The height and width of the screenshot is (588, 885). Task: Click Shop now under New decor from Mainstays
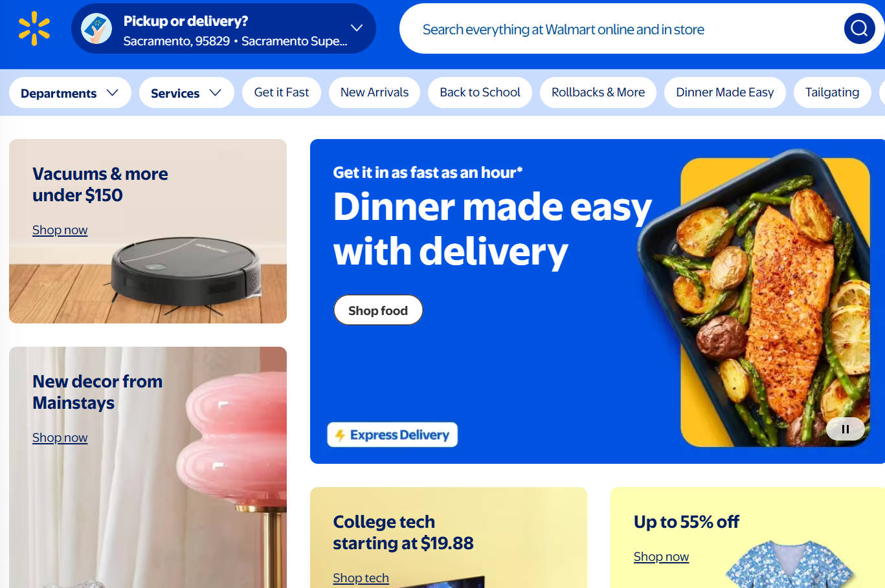(60, 438)
